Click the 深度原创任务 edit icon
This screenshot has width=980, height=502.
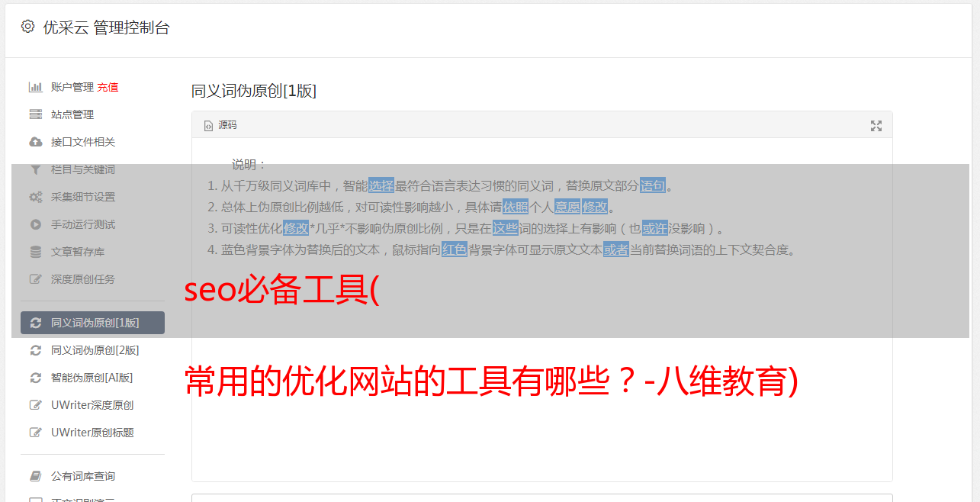(35, 279)
